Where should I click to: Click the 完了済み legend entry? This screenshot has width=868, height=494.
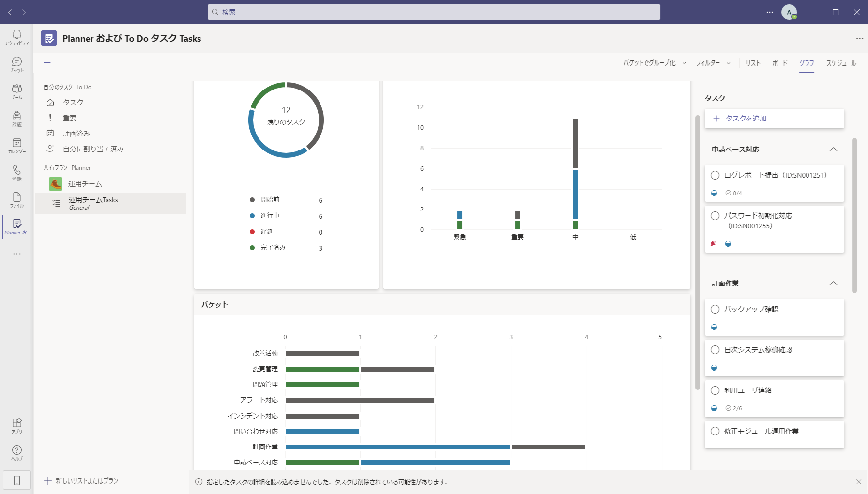click(x=286, y=248)
